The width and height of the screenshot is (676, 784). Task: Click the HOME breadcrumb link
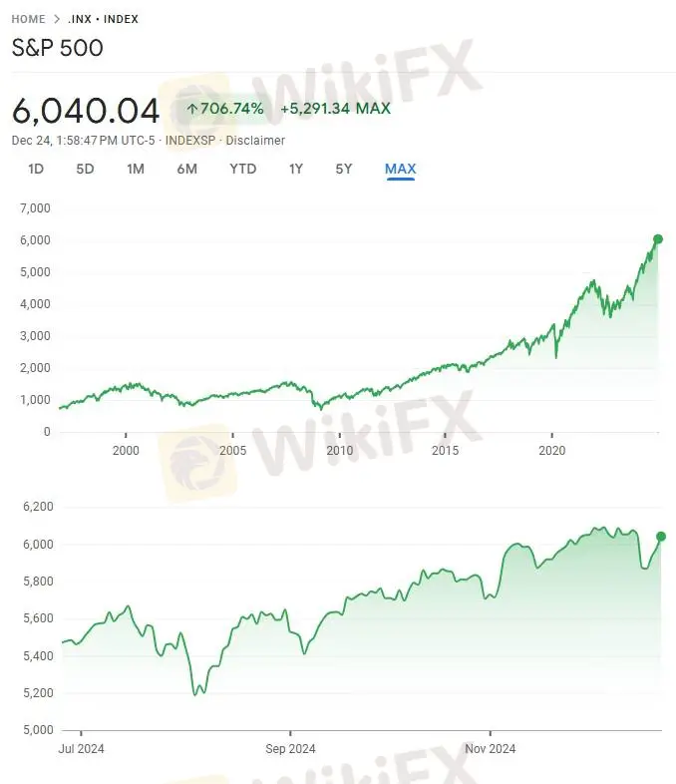(28, 19)
